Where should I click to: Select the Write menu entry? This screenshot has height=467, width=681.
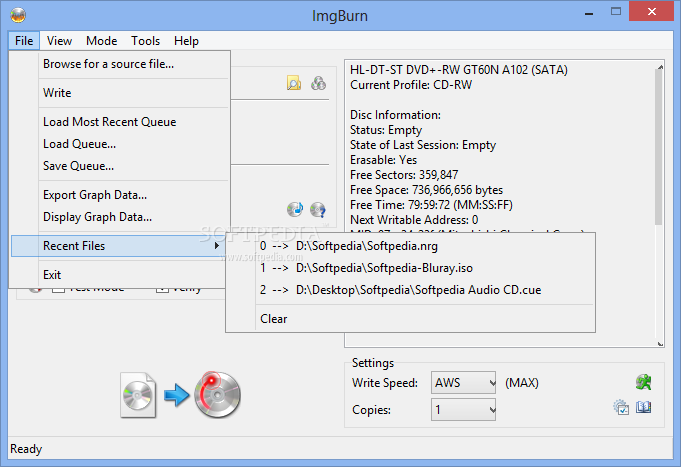[x=120, y=93]
